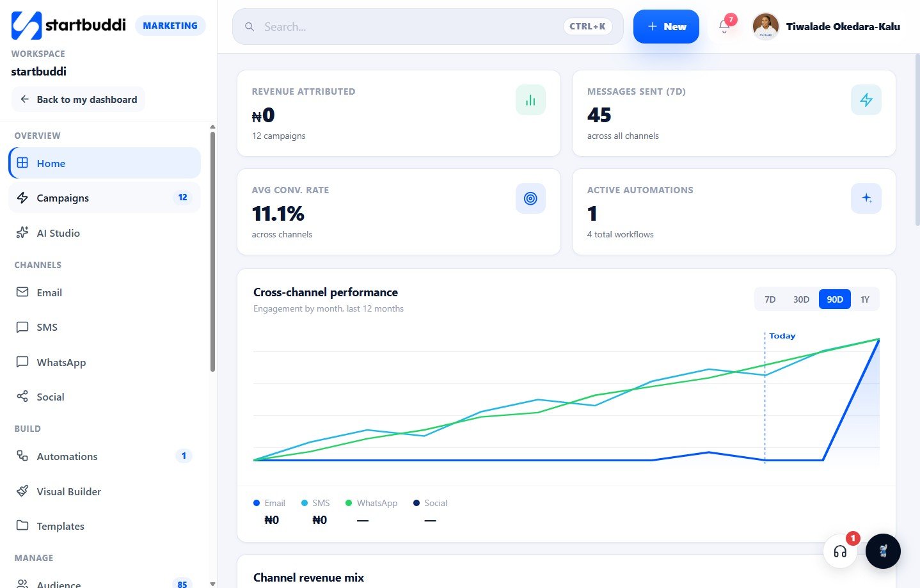This screenshot has width=920, height=588.
Task: Click the startbuddi logo icon
Action: coord(26,26)
